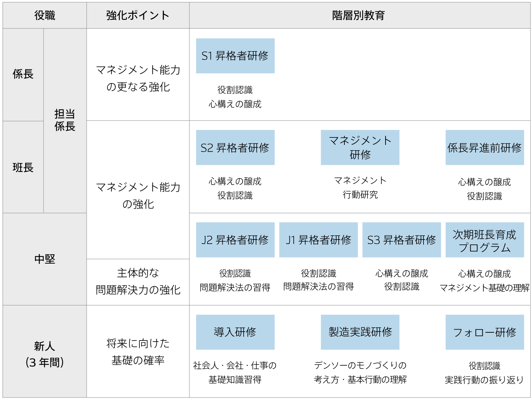Click the 役職 column header

[45, 16]
